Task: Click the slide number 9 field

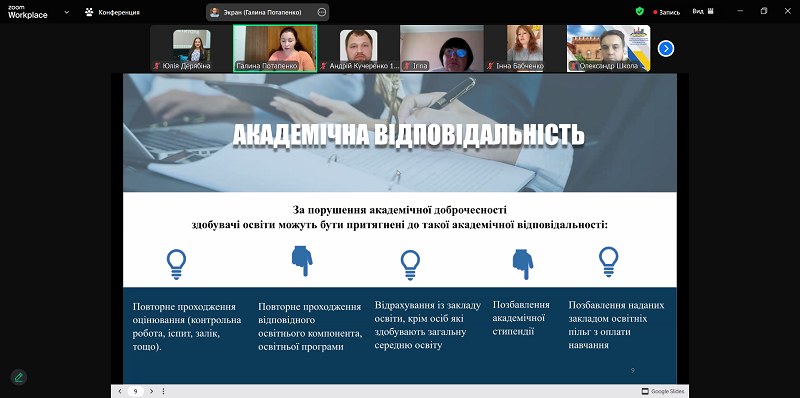Action: 135,391
